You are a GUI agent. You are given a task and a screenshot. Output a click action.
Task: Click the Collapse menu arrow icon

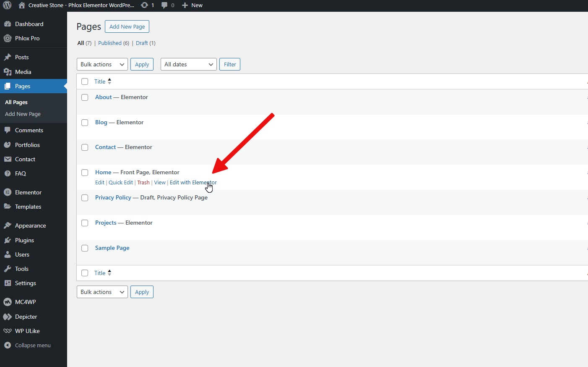(8, 345)
